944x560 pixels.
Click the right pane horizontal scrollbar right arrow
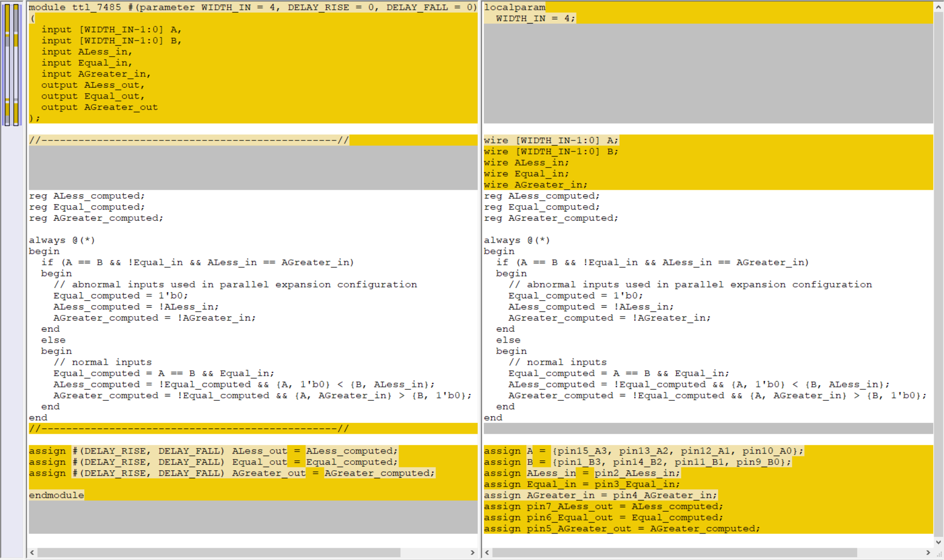click(928, 553)
